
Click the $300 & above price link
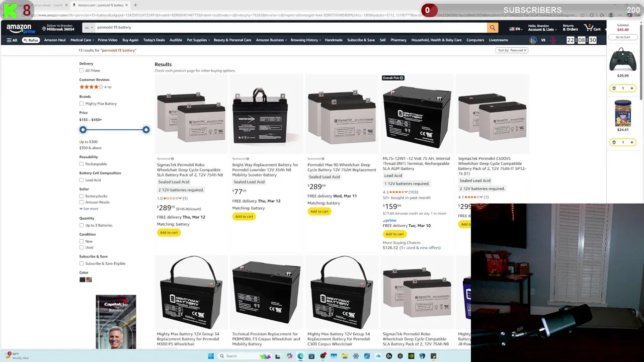point(90,148)
